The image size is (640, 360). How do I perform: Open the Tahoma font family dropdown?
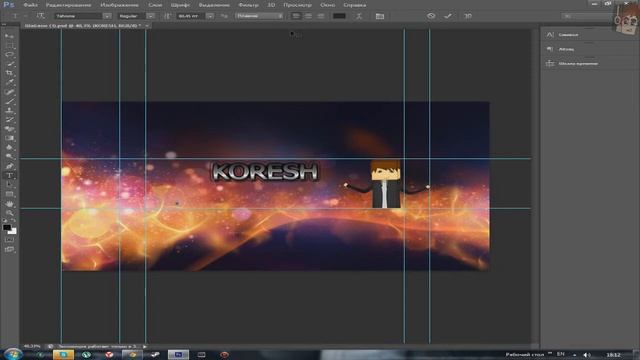pyautogui.click(x=107, y=16)
